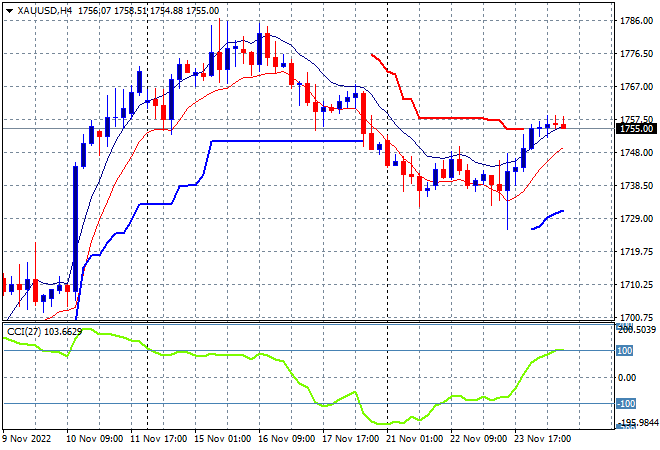
Task: Select the 23 Nov 17:00 time label
Action: pyautogui.click(x=542, y=439)
